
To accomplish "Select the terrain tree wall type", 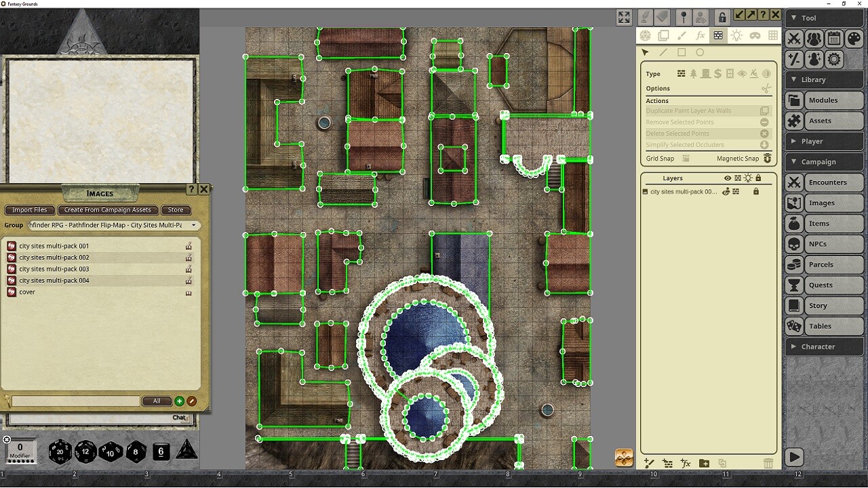I will [694, 73].
